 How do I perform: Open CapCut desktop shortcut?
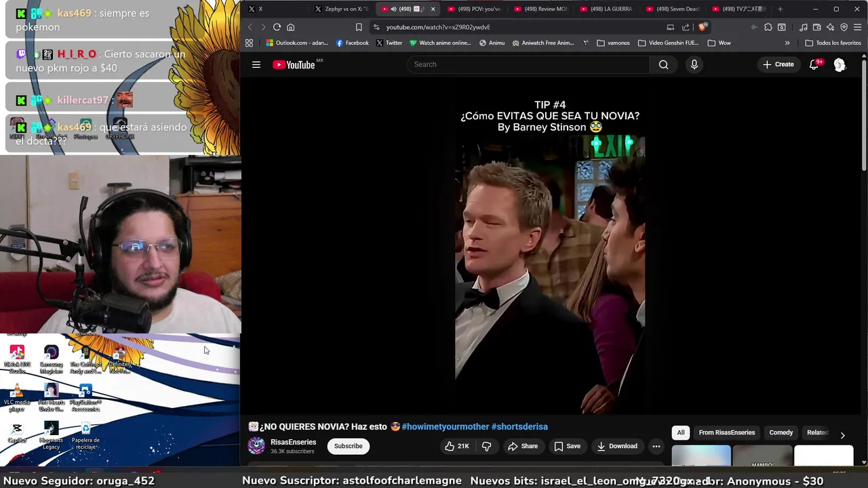point(17,432)
